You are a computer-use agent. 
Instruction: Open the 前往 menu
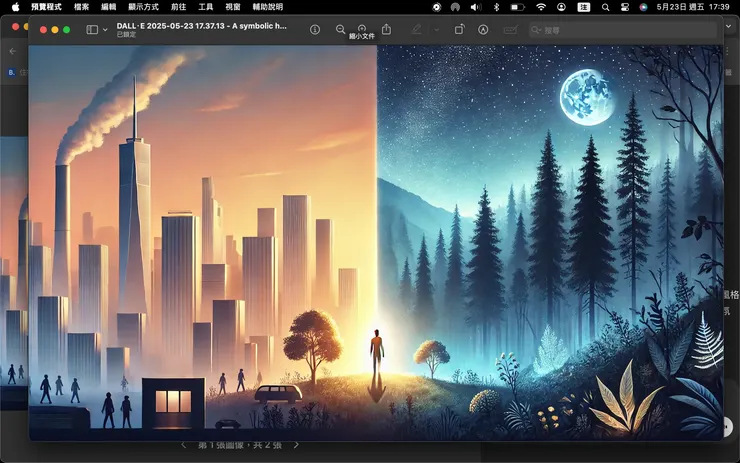(x=178, y=7)
